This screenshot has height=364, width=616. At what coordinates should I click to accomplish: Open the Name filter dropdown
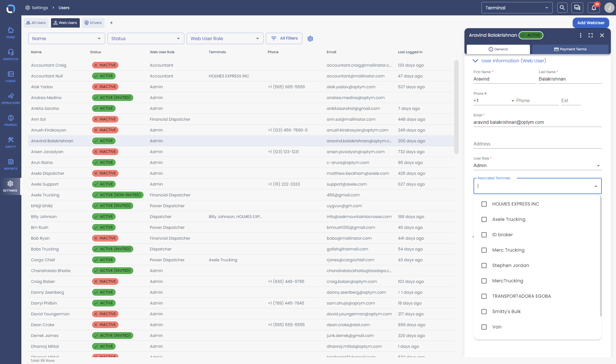(67, 38)
